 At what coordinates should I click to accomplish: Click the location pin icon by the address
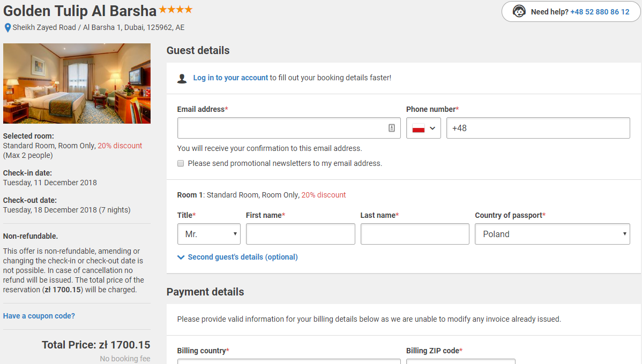tap(8, 28)
